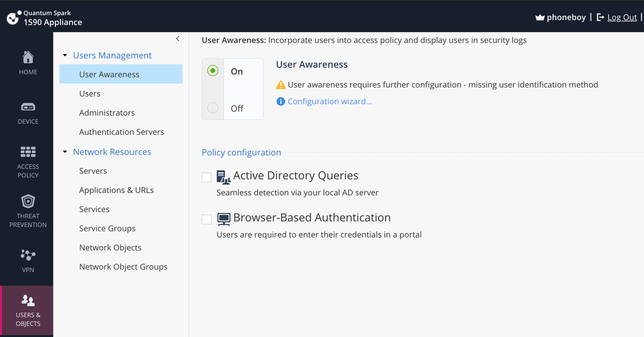This screenshot has height=337, width=644.
Task: Click the Browser-Based Authentication monitor icon
Action: [224, 219]
